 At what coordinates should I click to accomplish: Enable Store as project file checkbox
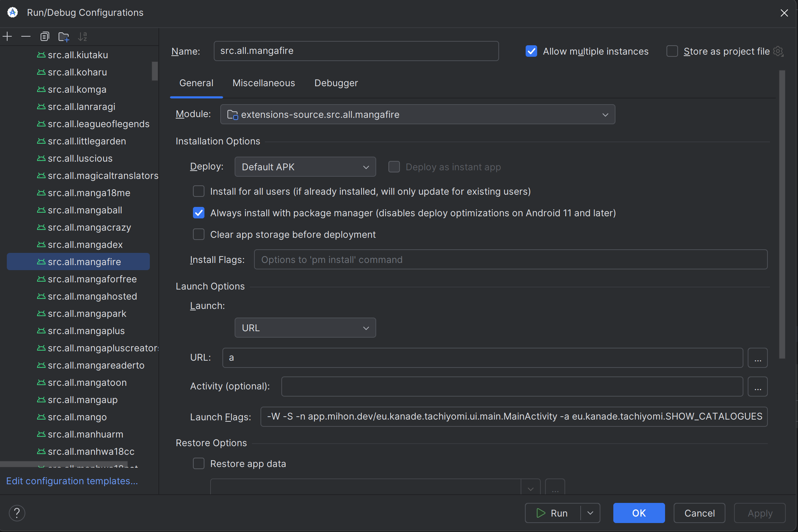point(672,51)
